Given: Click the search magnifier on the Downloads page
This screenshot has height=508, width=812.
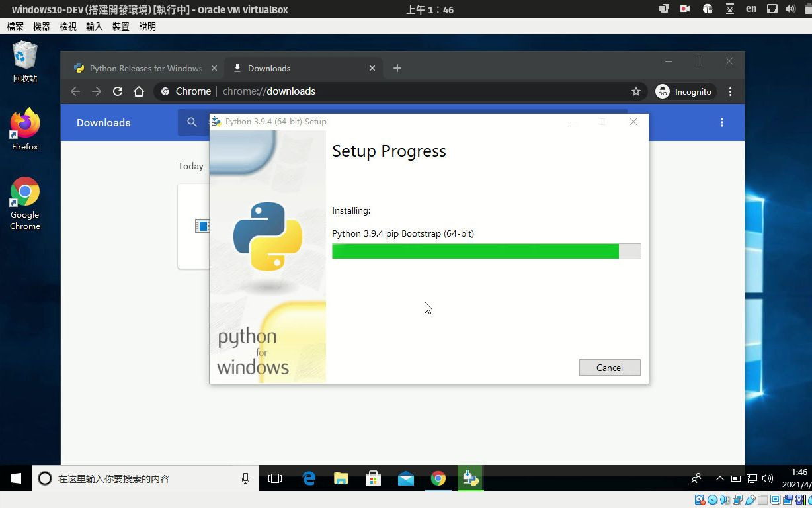Looking at the screenshot, I should (x=192, y=122).
